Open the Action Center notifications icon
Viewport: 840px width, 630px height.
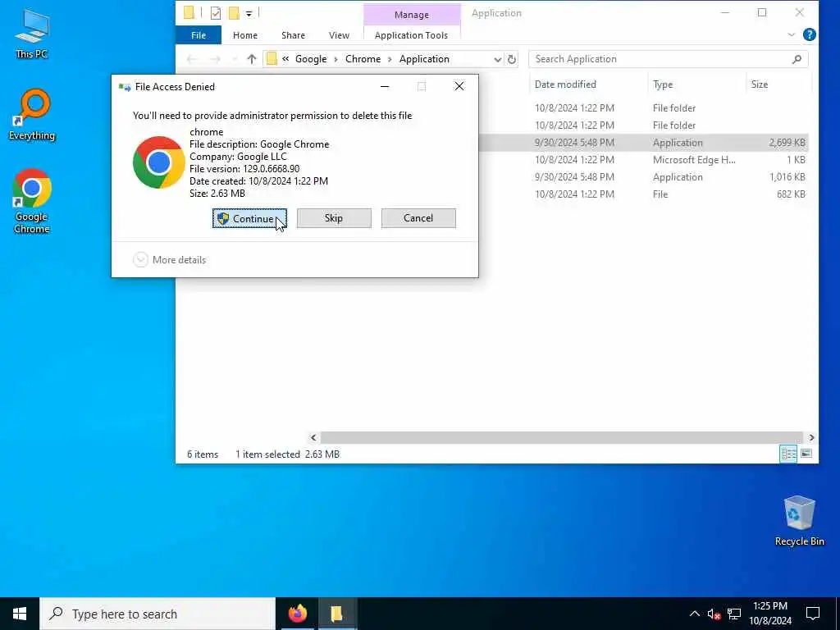click(x=813, y=614)
